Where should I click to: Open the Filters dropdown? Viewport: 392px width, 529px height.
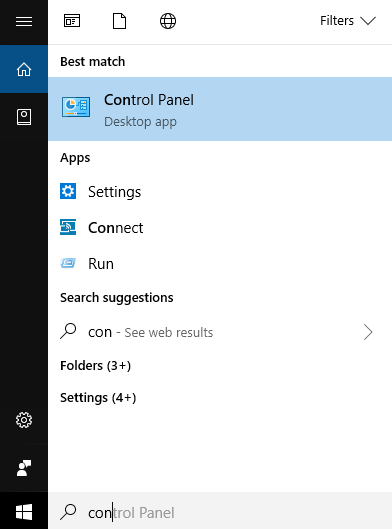click(347, 21)
